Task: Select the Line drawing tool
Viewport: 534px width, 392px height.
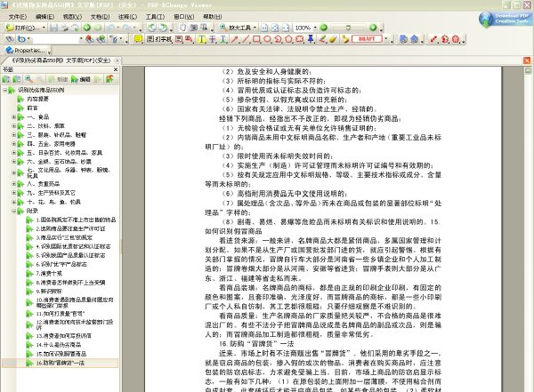Action: tap(246, 39)
